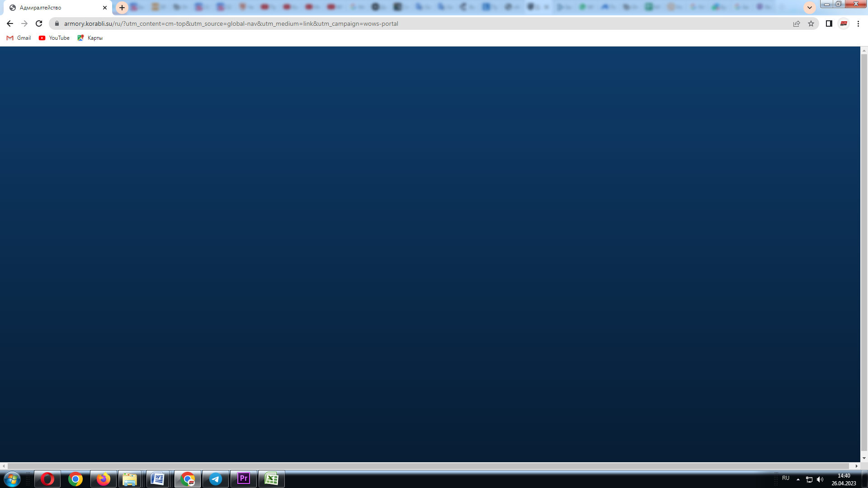The image size is (868, 488).
Task: Open the network status tray icon
Action: [809, 479]
